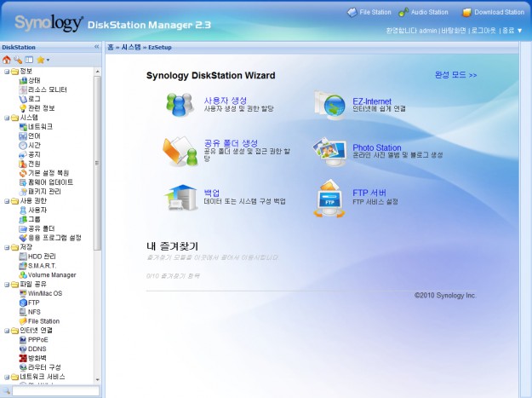Open the 사용자 생성 wizard icon
Image resolution: width=532 pixels, height=398 pixels.
point(180,104)
